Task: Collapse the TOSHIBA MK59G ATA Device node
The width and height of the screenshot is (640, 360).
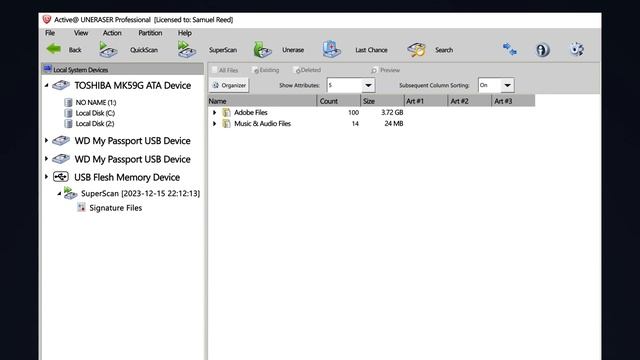Action: pyautogui.click(x=46, y=85)
